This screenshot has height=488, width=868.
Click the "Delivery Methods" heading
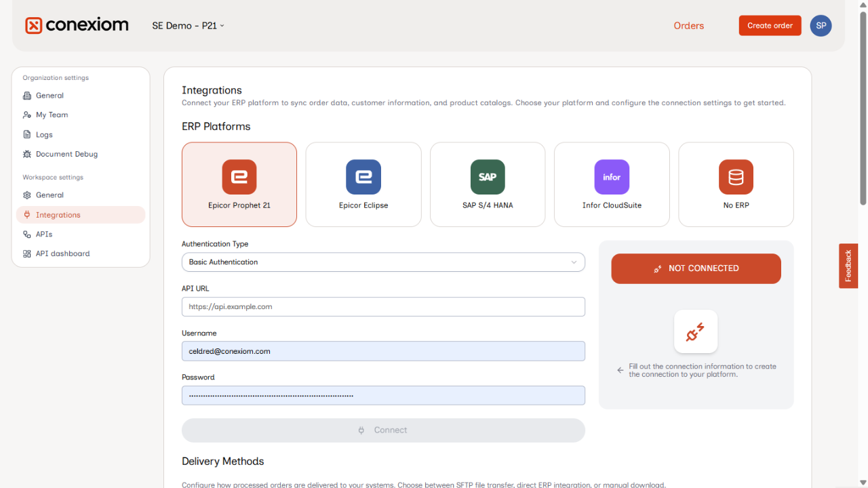tap(223, 462)
